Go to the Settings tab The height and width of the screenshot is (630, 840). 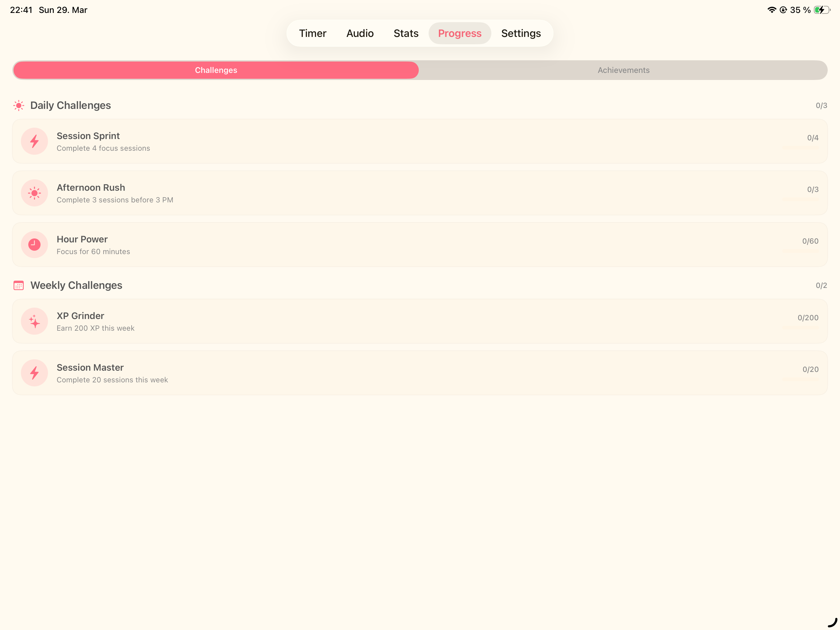[x=521, y=34]
